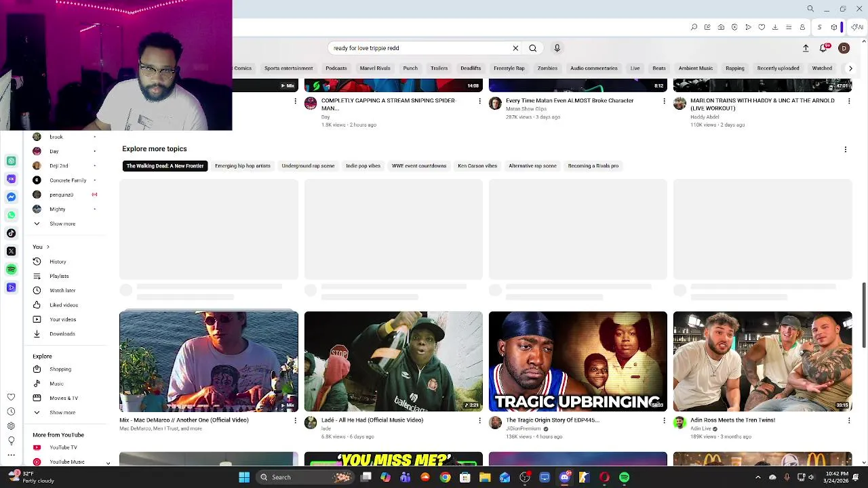
Task: Open options for Mac DeMarco mix
Action: coord(295,421)
